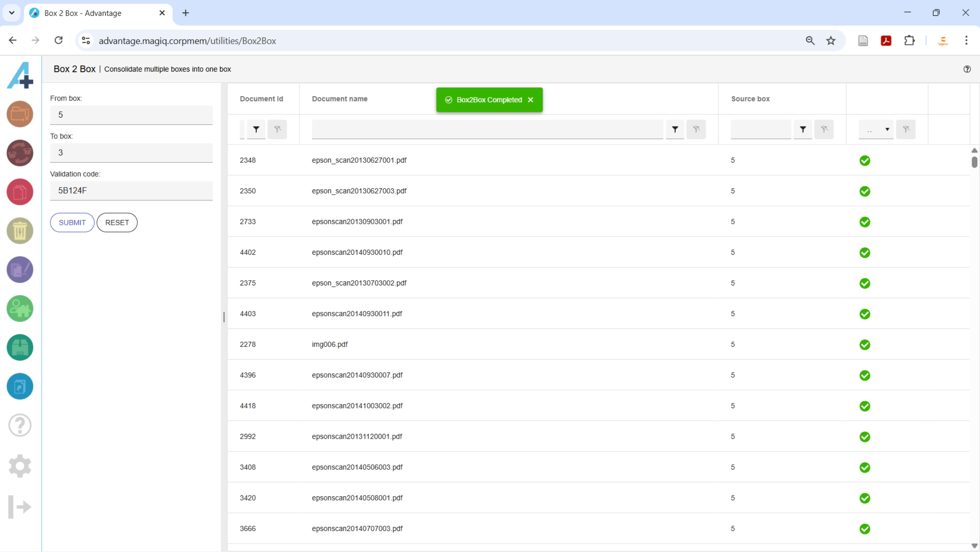The height and width of the screenshot is (552, 980).
Task: Click the green user home sidebar icon
Action: 20,308
